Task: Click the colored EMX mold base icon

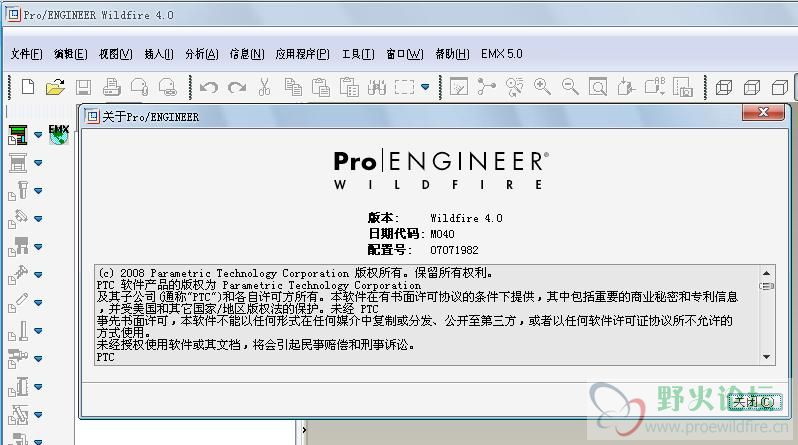Action: 18,135
